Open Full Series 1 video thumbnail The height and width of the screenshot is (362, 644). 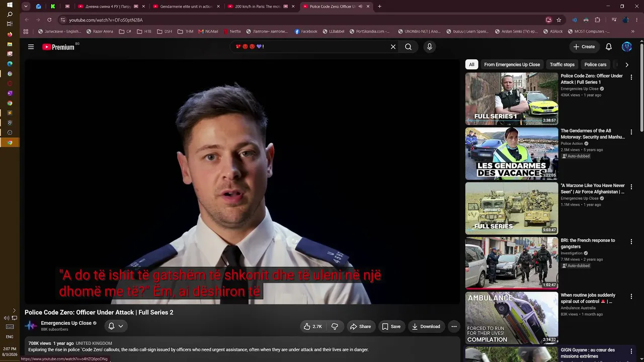(512, 99)
